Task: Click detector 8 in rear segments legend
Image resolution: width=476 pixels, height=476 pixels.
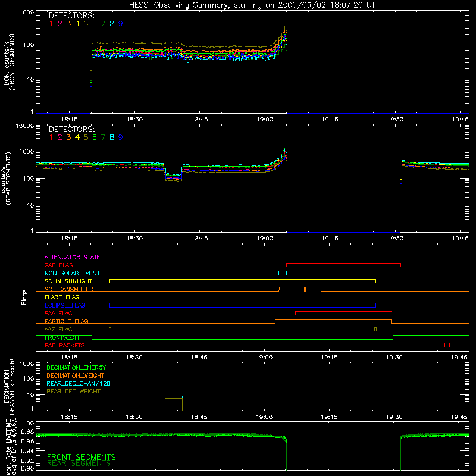Action: coord(112,137)
